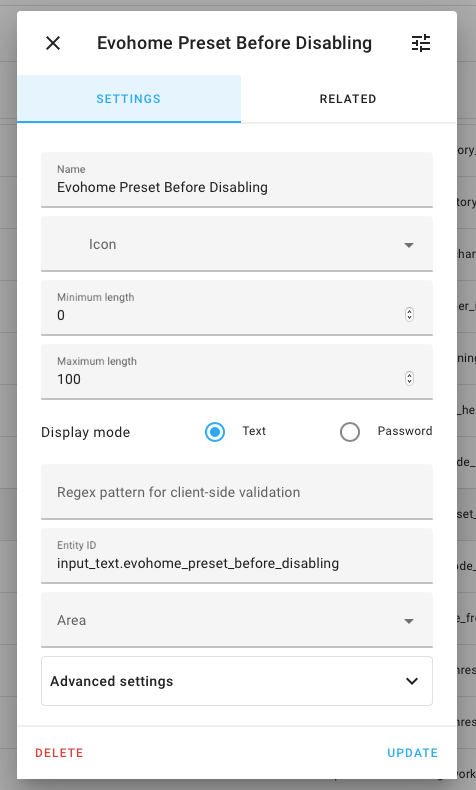Focus the Minimum length field
The height and width of the screenshot is (790, 476).
pyautogui.click(x=237, y=308)
